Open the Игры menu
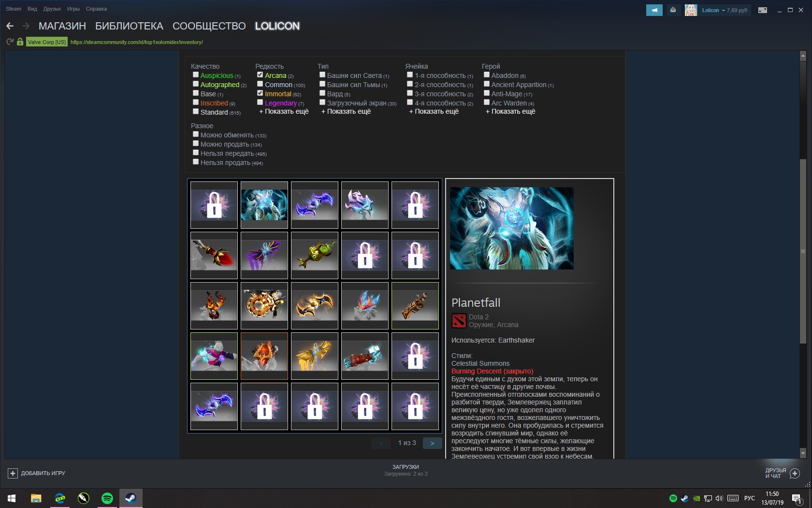812x508 pixels. coord(73,9)
